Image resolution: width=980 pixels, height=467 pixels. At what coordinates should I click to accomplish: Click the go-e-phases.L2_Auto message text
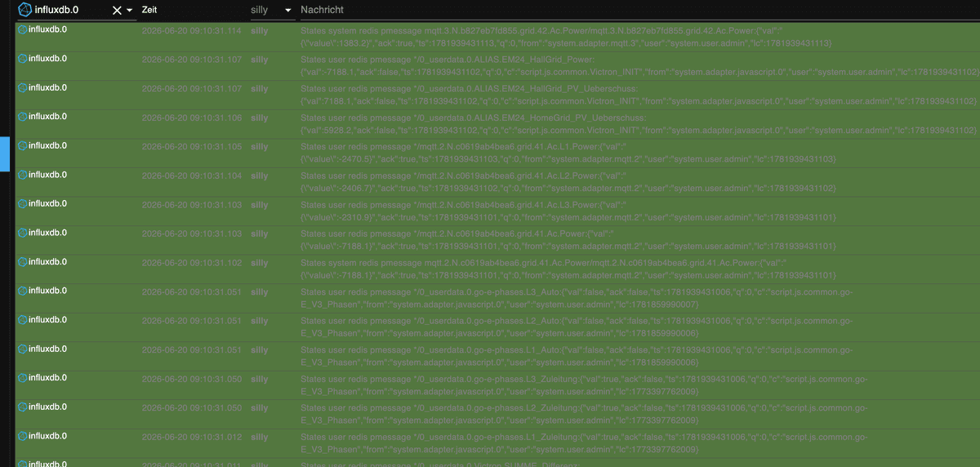pos(578,327)
